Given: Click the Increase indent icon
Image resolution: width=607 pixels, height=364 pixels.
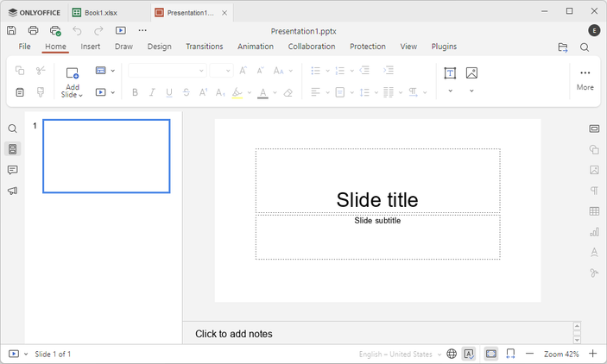Looking at the screenshot, I should point(389,70).
